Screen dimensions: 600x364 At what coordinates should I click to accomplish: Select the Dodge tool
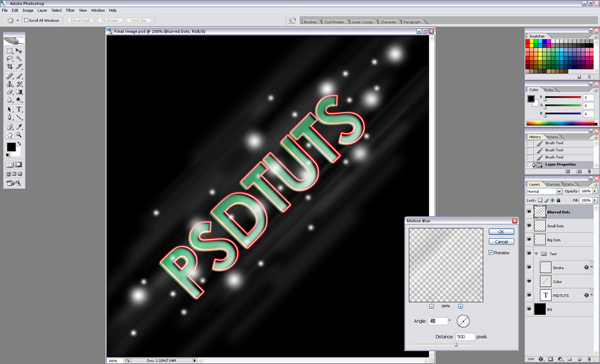point(19,100)
